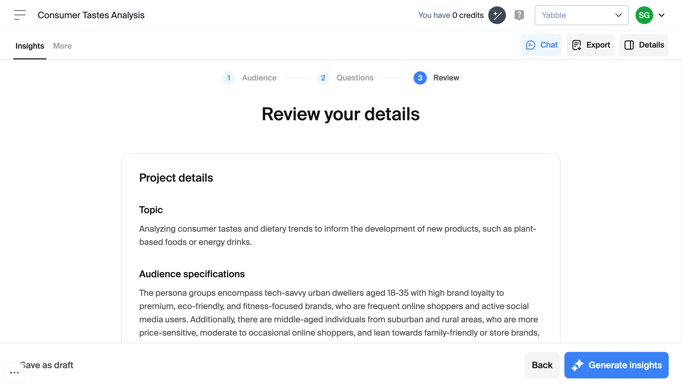Image resolution: width=682 pixels, height=387 pixels.
Task: Switch to the Insights tab
Action: 30,46
